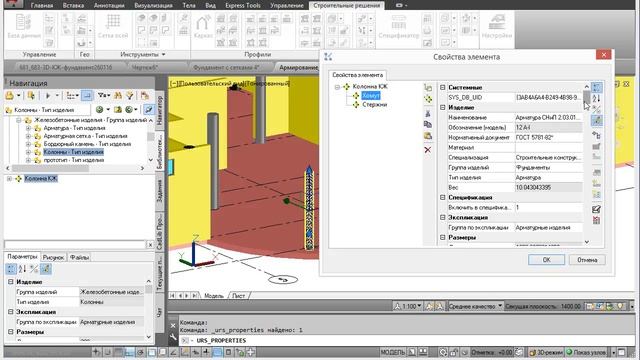Confirm the dialog with OK
The height and width of the screenshot is (360, 640).
coord(546,260)
